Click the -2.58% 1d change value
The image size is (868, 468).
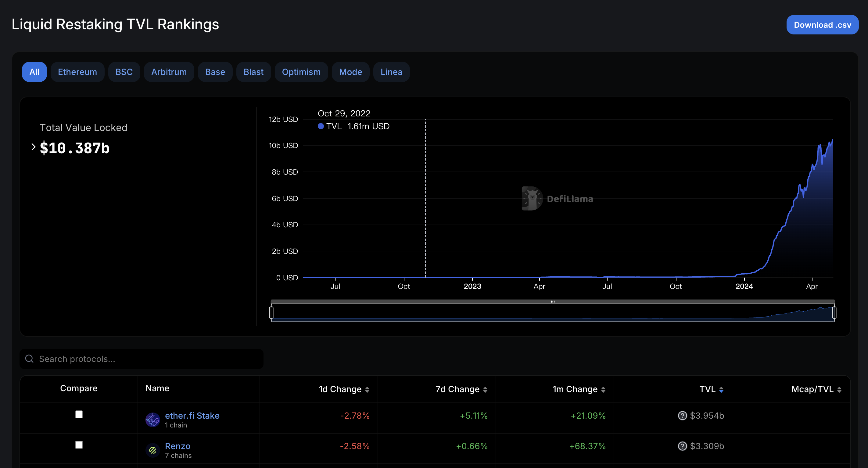(x=355, y=446)
